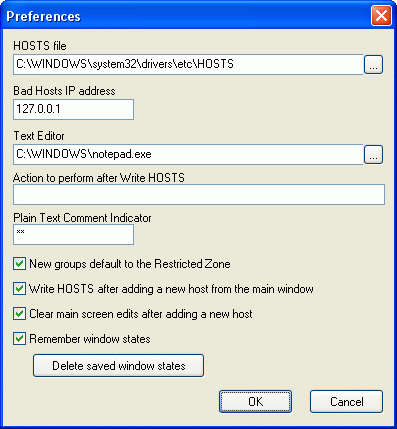397x429 pixels.
Task: Click the Action to perform after Write HOSTS field
Action: point(199,194)
